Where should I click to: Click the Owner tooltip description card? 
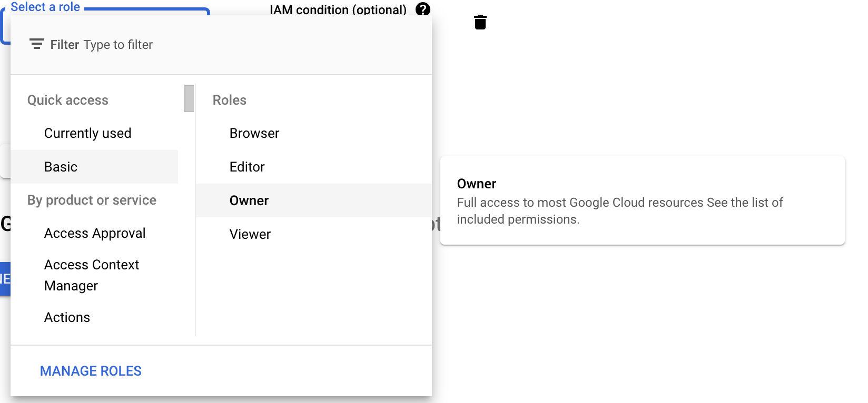pos(643,200)
